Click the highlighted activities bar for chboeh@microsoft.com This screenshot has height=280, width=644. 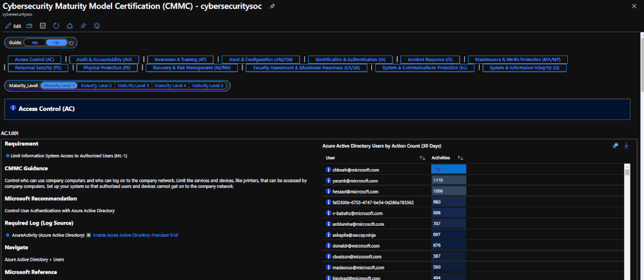[x=449, y=169]
